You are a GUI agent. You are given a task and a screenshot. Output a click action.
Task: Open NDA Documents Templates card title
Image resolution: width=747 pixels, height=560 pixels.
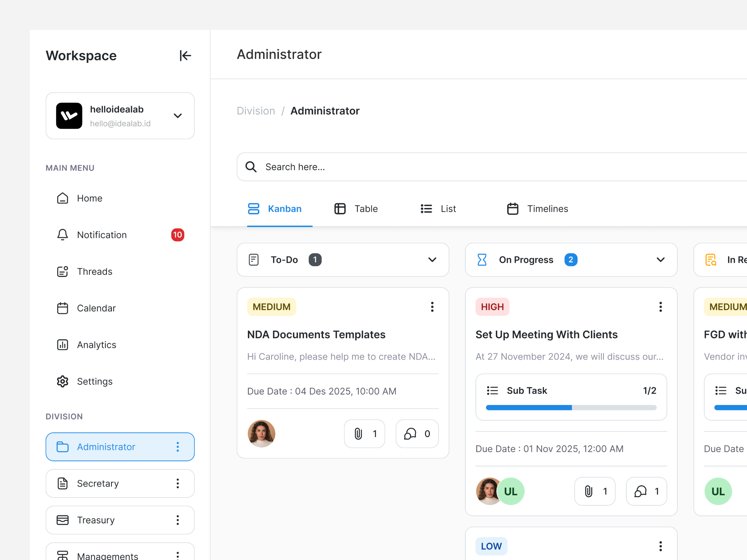coord(316,335)
